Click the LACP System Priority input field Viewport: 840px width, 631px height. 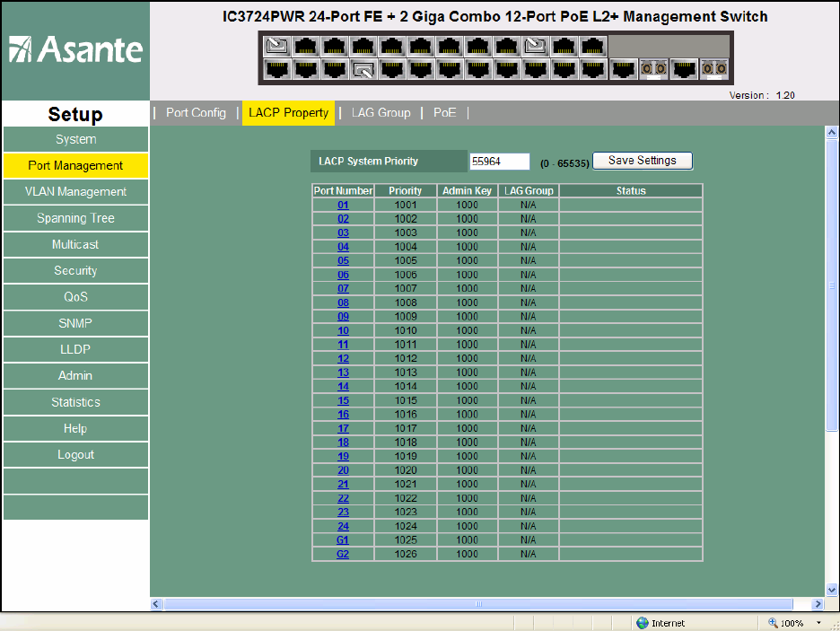499,162
